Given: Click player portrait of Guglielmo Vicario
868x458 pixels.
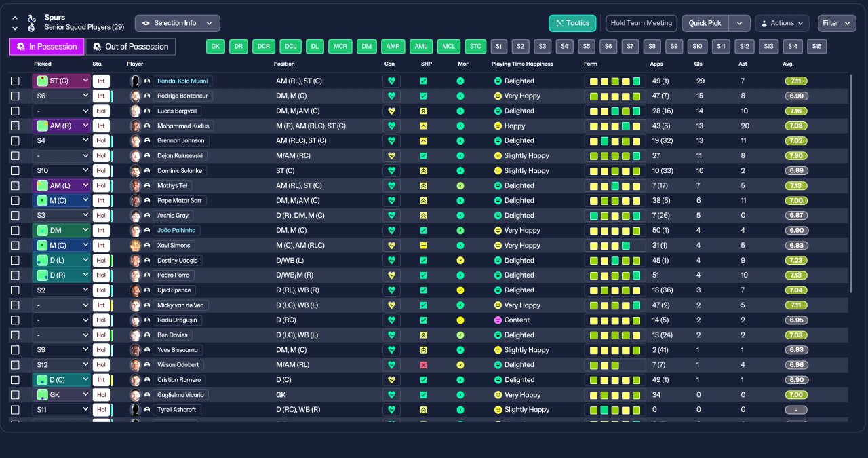Looking at the screenshot, I should coord(134,395).
